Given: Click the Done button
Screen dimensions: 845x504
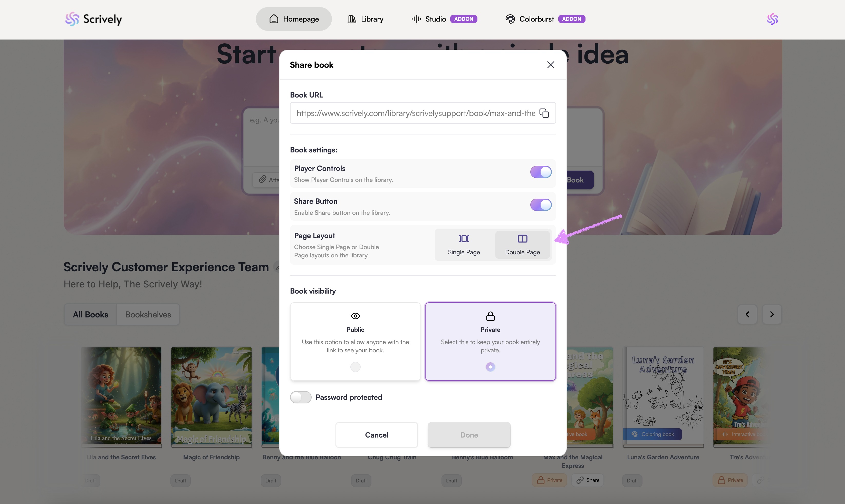Looking at the screenshot, I should tap(469, 435).
